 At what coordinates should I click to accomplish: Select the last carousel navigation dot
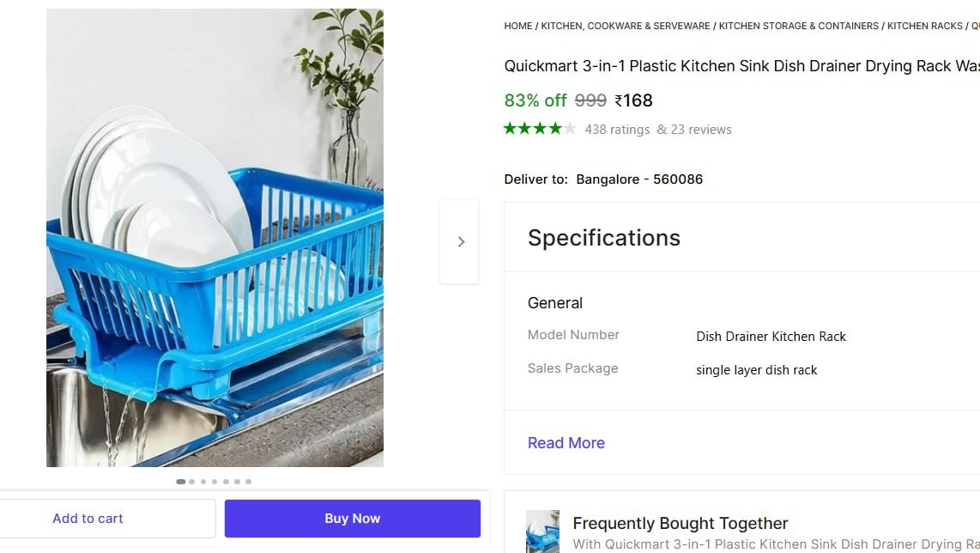249,482
